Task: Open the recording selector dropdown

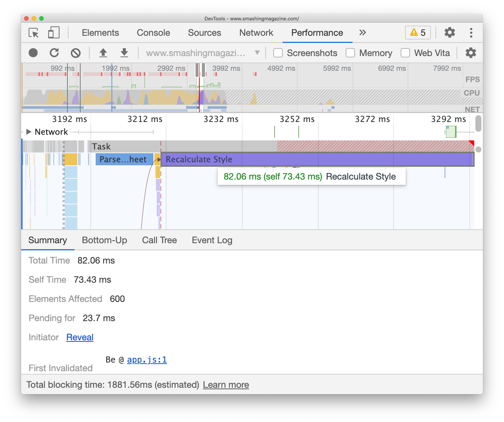Action: click(x=203, y=53)
